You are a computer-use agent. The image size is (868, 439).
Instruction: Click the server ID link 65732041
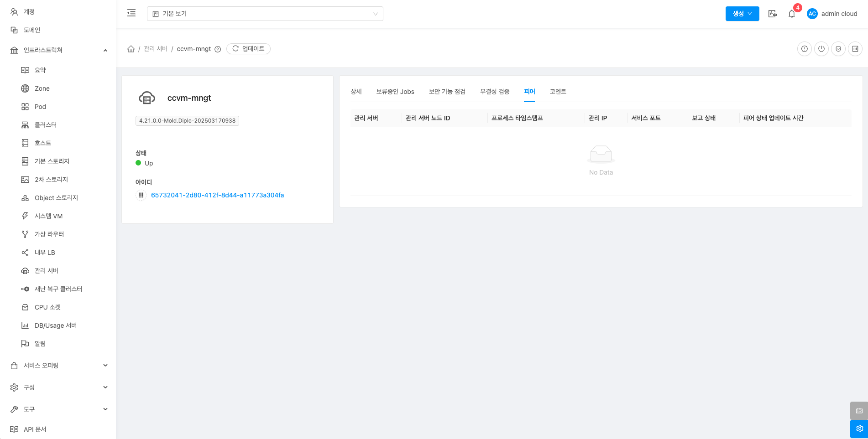click(x=217, y=195)
